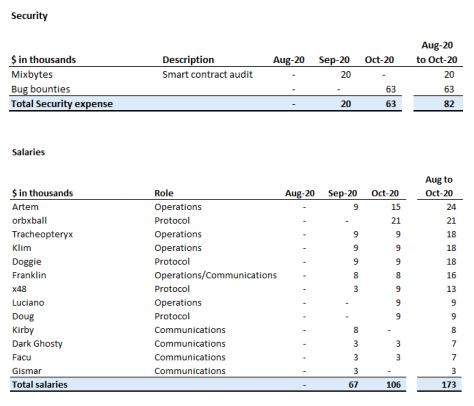This screenshot has height=406, width=474.
Task: Select Franklin's Operations/Communications role cell
Action: pos(215,275)
